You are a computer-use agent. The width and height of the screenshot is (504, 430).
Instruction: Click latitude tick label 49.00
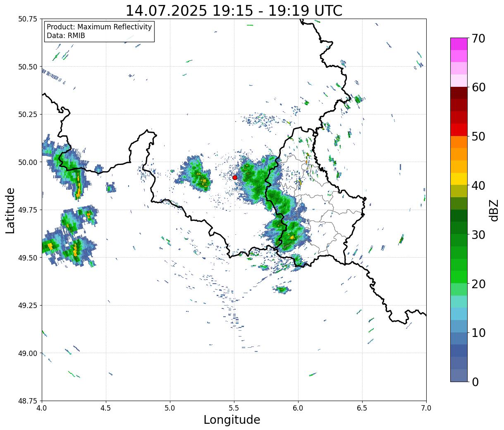pos(28,353)
